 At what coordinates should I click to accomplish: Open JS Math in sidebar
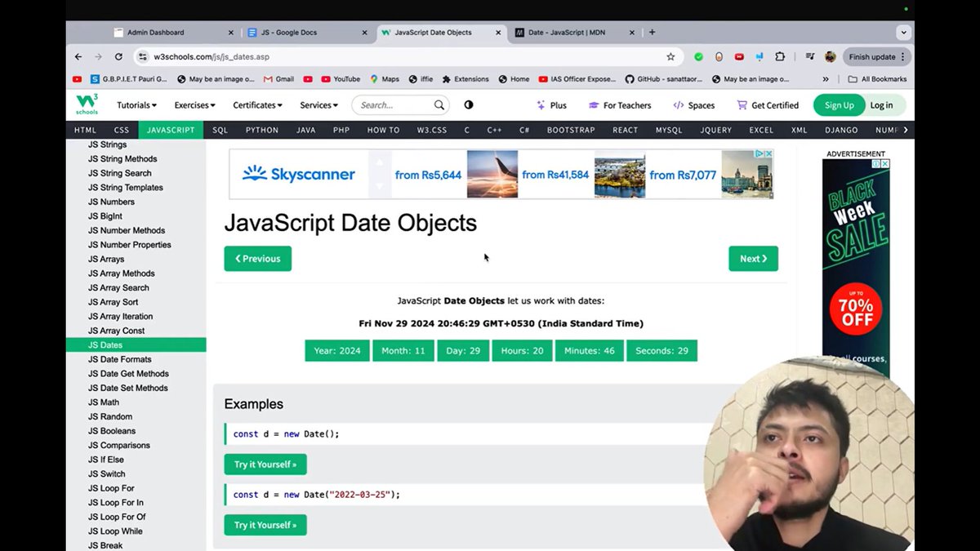tap(104, 402)
